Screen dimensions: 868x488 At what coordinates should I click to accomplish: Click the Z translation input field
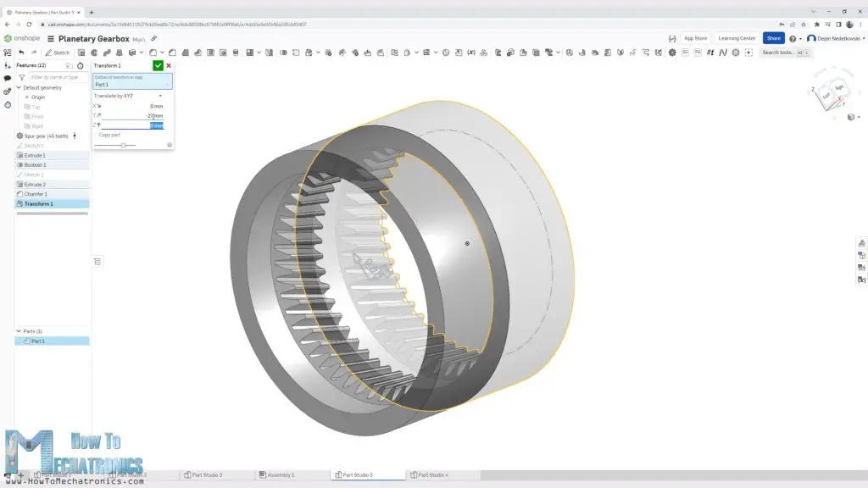coord(153,125)
